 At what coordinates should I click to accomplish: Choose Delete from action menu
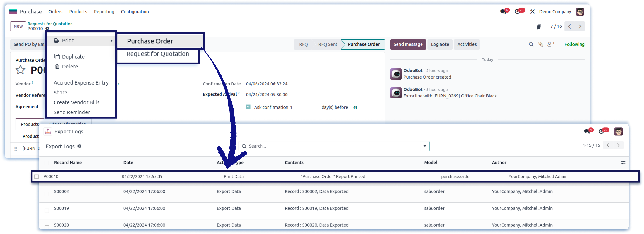(70, 67)
